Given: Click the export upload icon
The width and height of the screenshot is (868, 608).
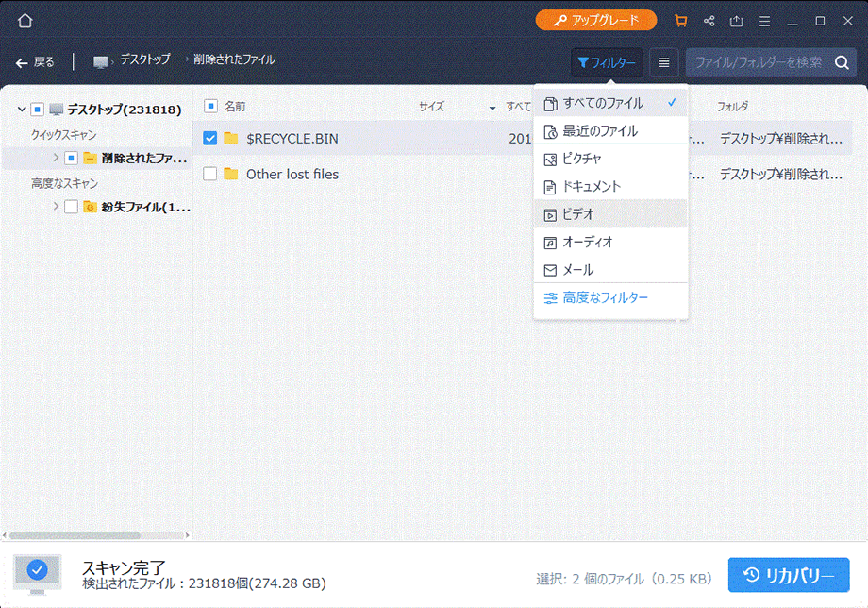Looking at the screenshot, I should click(736, 21).
